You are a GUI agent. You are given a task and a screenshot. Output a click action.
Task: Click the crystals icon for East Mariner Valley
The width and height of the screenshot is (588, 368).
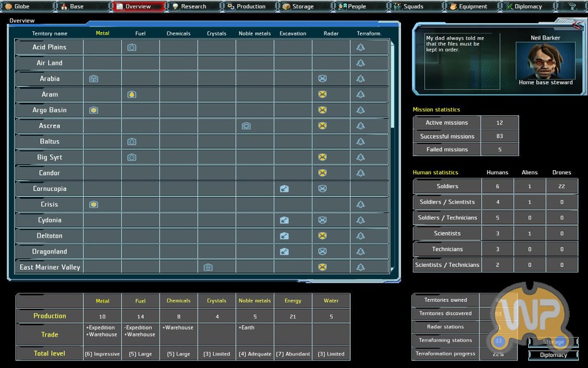coord(208,267)
